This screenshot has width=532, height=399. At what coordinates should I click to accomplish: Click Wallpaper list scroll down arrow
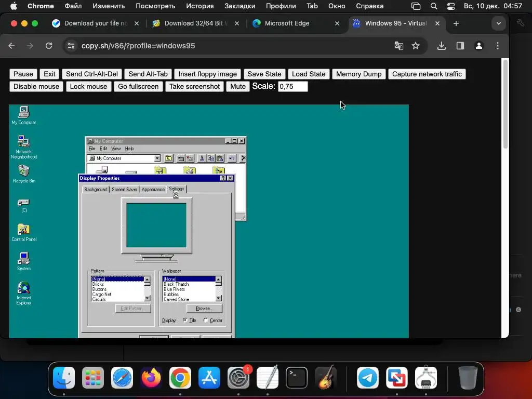pos(219,298)
